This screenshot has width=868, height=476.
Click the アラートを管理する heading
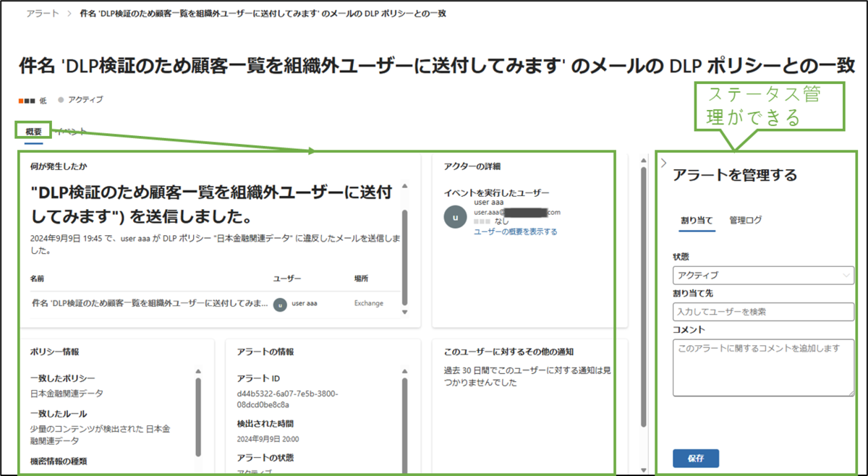(x=735, y=174)
